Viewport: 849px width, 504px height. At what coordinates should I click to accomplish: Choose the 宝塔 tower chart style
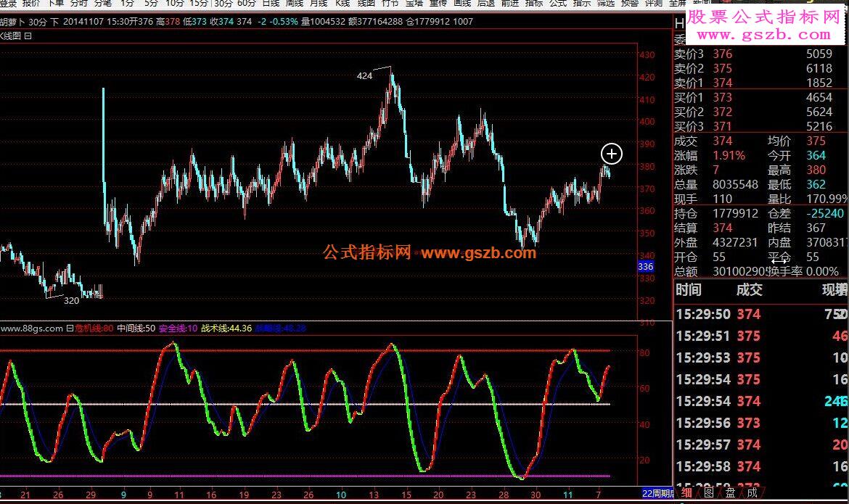[x=414, y=3]
